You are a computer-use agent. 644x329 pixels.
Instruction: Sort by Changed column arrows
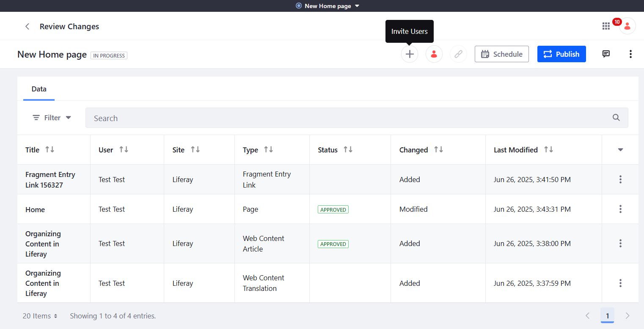(438, 149)
